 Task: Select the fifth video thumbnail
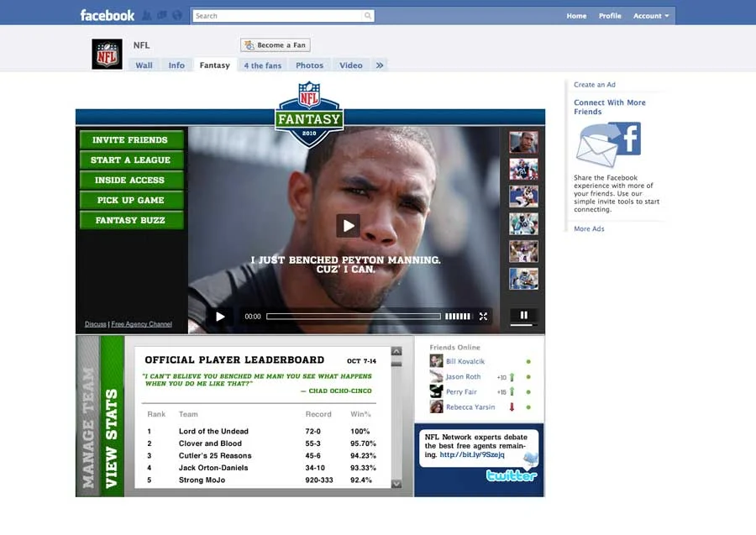[523, 252]
